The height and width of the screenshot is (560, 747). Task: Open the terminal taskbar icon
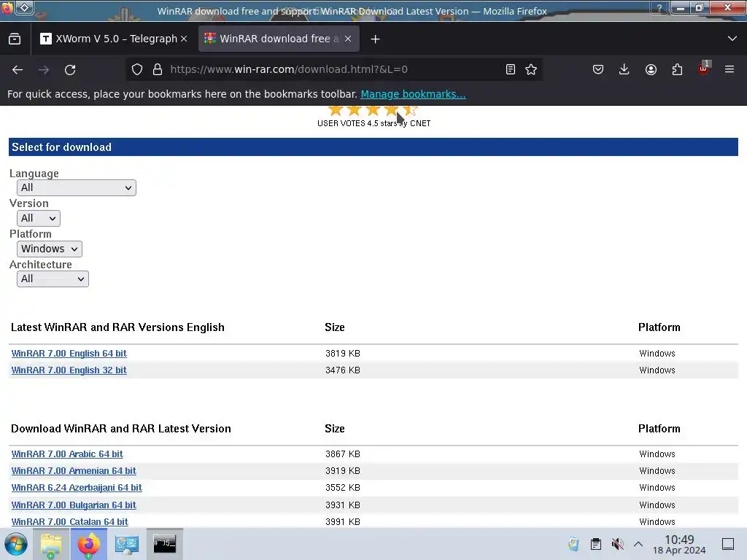164,544
